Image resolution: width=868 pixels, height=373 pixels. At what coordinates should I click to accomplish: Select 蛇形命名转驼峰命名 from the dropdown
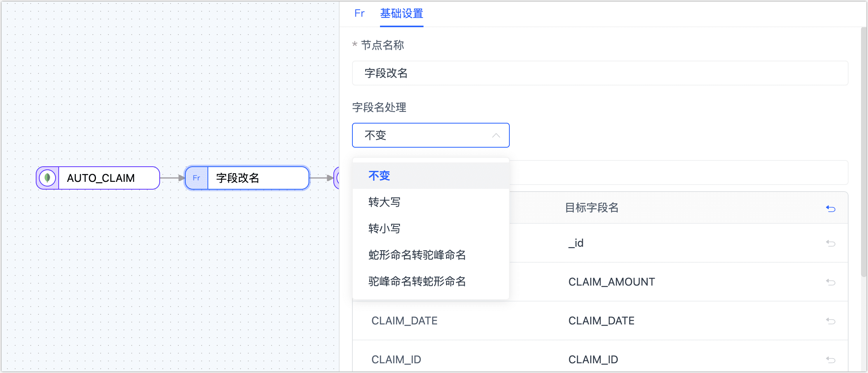417,255
